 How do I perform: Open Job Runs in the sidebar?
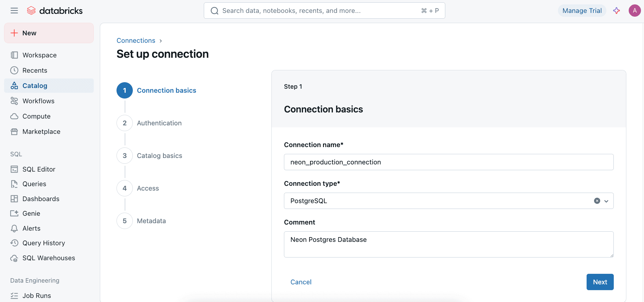point(49,296)
